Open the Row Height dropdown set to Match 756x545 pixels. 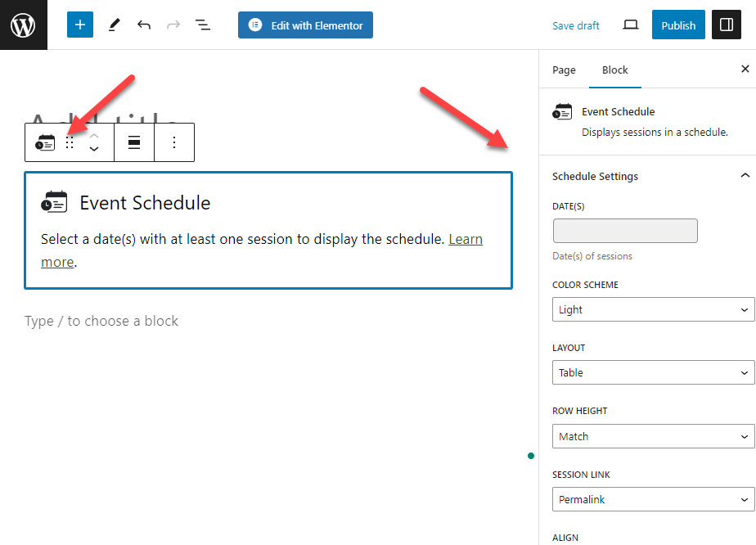653,436
